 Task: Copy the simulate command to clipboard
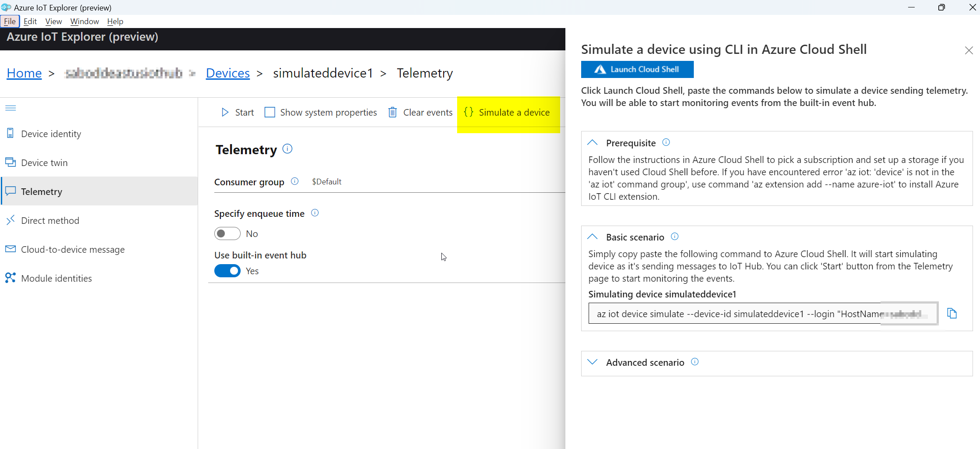[x=952, y=314]
